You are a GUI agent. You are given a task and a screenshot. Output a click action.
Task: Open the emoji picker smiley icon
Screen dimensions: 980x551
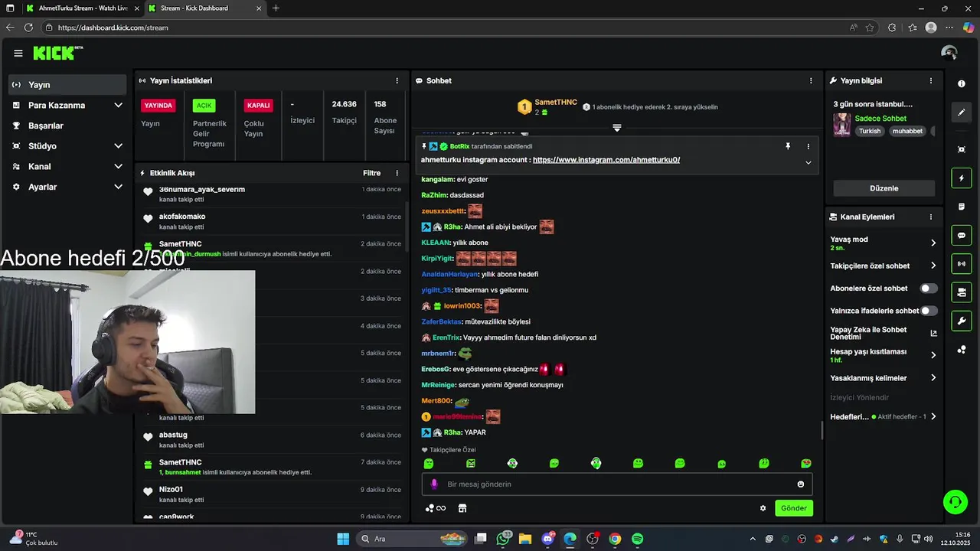[x=801, y=484]
